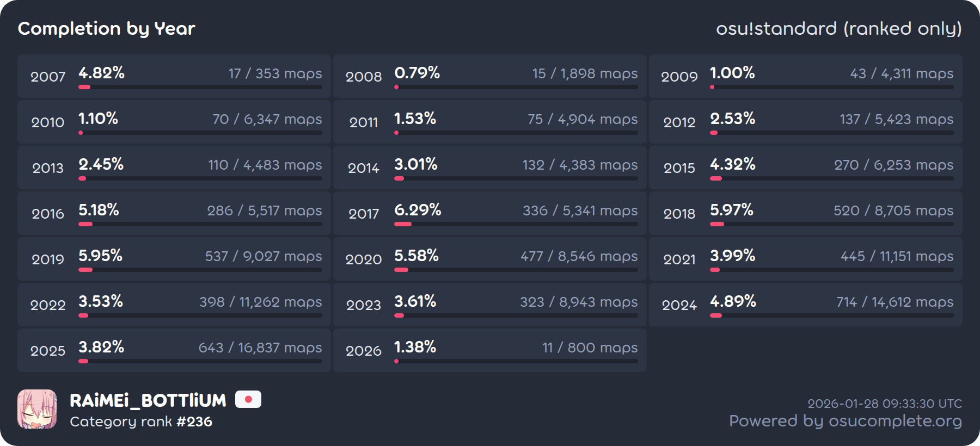The height and width of the screenshot is (446, 980).
Task: Click the RAiMEi_BOTTliUM username
Action: coord(148,401)
